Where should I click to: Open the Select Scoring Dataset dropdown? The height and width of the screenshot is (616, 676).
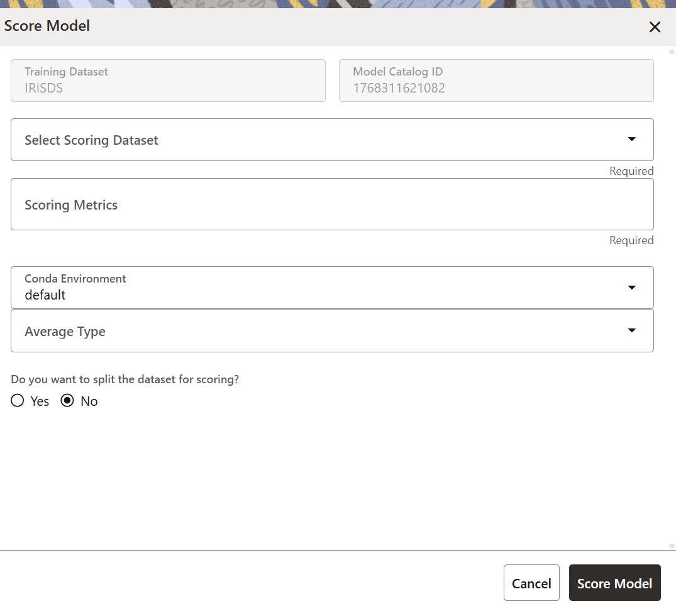[332, 140]
